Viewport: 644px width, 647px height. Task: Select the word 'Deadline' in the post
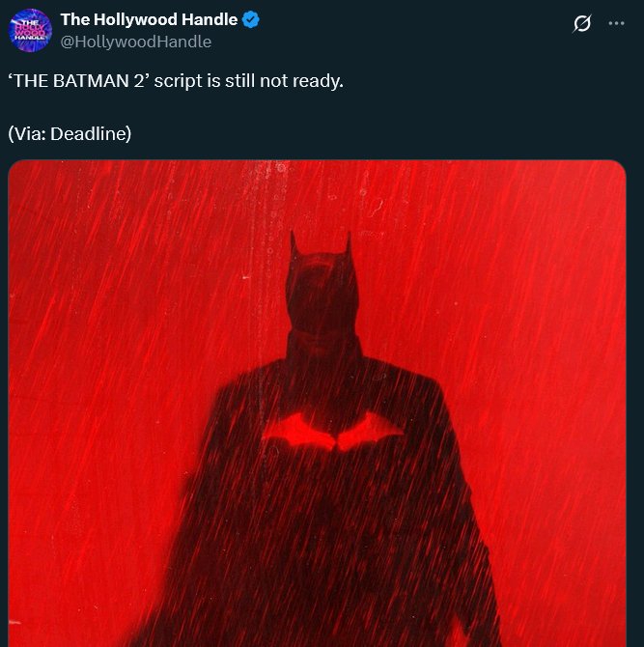[x=88, y=133]
